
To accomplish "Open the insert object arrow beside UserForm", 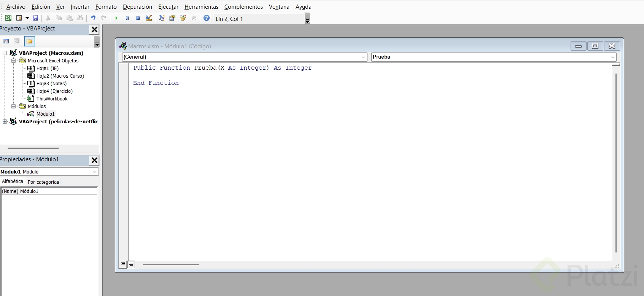I will [x=27, y=18].
